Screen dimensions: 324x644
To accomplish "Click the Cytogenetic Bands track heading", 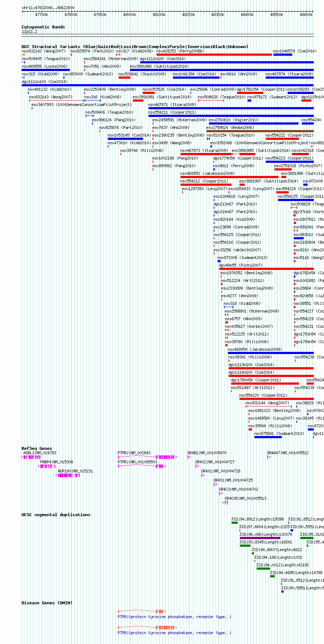I will tap(43, 27).
